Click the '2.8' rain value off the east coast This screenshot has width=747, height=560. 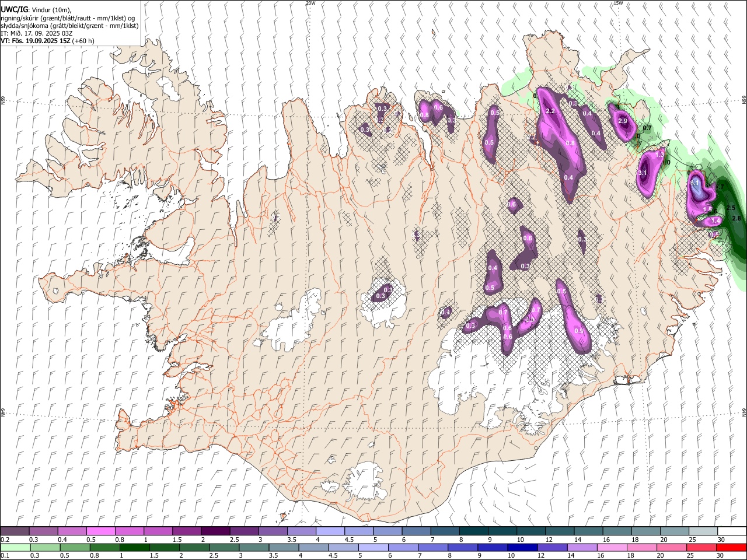[x=736, y=218]
